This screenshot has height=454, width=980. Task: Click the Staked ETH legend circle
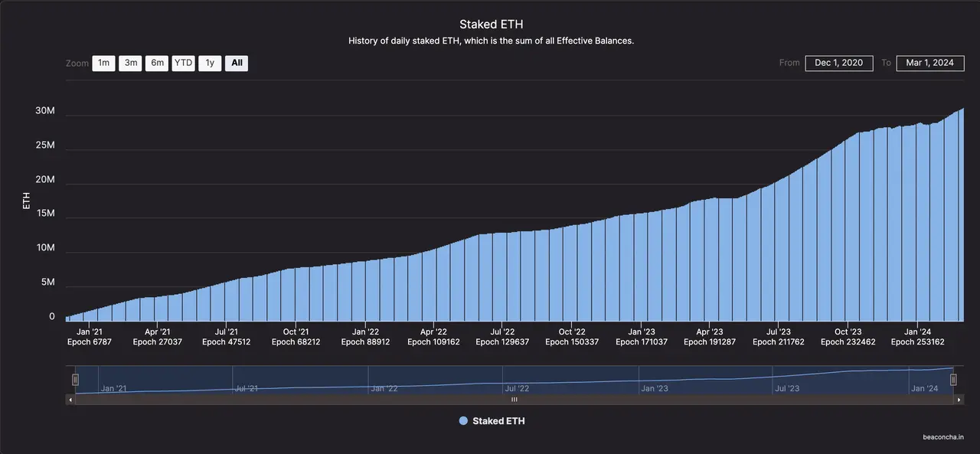(463, 421)
